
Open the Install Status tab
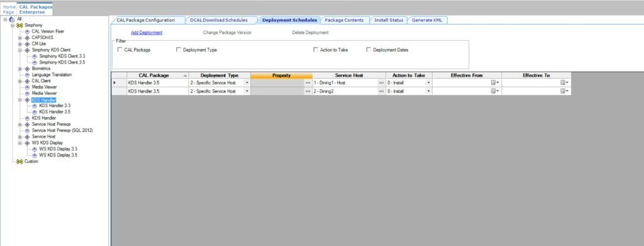(389, 20)
